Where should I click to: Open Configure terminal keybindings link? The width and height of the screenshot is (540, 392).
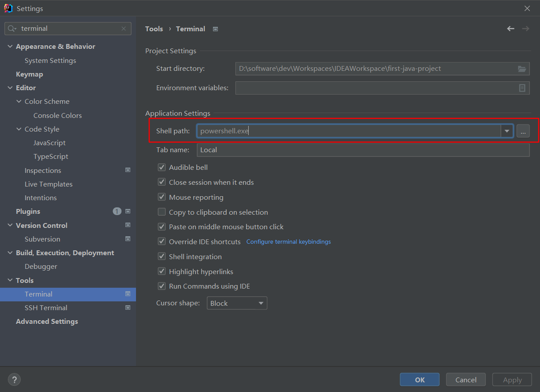(288, 242)
